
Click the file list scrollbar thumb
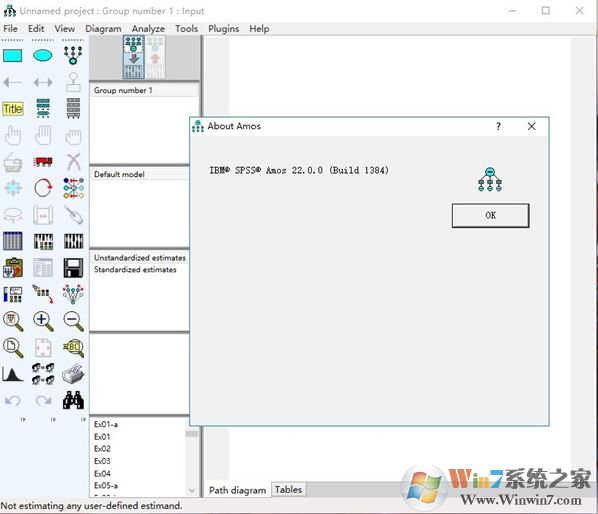click(192, 434)
